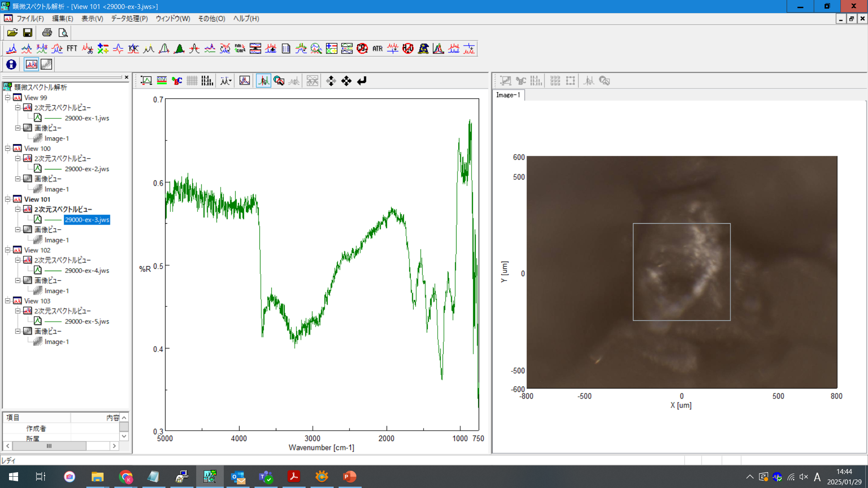This screenshot has width=868, height=488.
Task: Collapse the View 102 tree node
Action: 7,250
